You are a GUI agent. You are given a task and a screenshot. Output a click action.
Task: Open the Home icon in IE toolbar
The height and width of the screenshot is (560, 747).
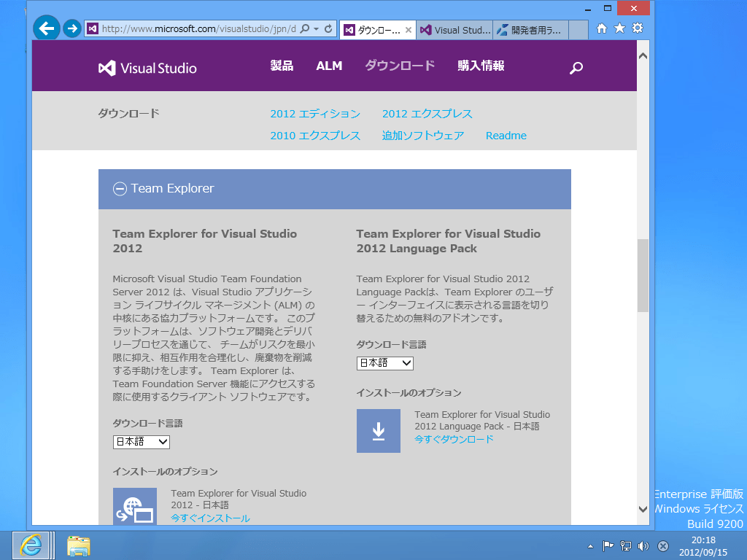click(602, 28)
